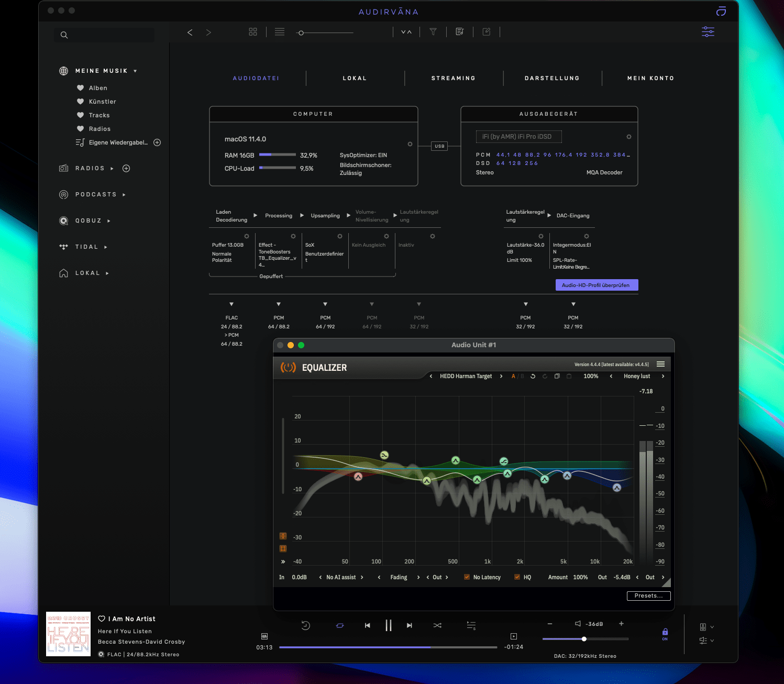Screen dimensions: 784x684
Task: Add a new playlist next to Eigene Wiedergabeliste
Action: [157, 142]
